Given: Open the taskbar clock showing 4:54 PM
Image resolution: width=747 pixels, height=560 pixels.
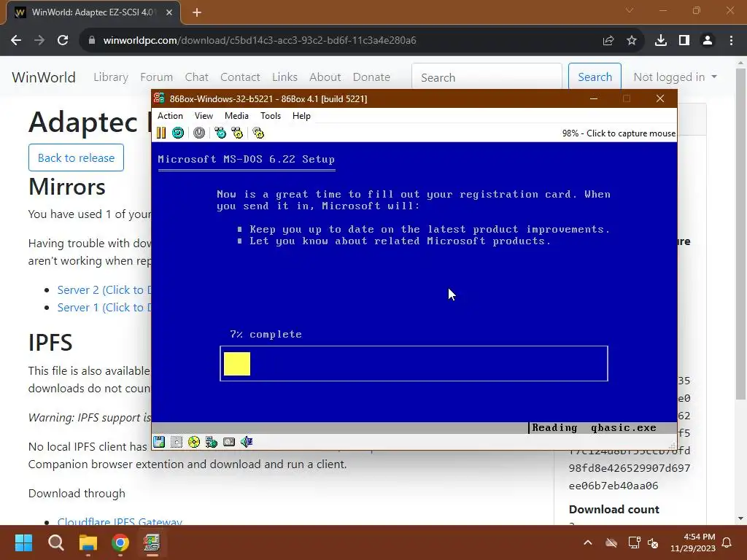Looking at the screenshot, I should click(x=693, y=542).
